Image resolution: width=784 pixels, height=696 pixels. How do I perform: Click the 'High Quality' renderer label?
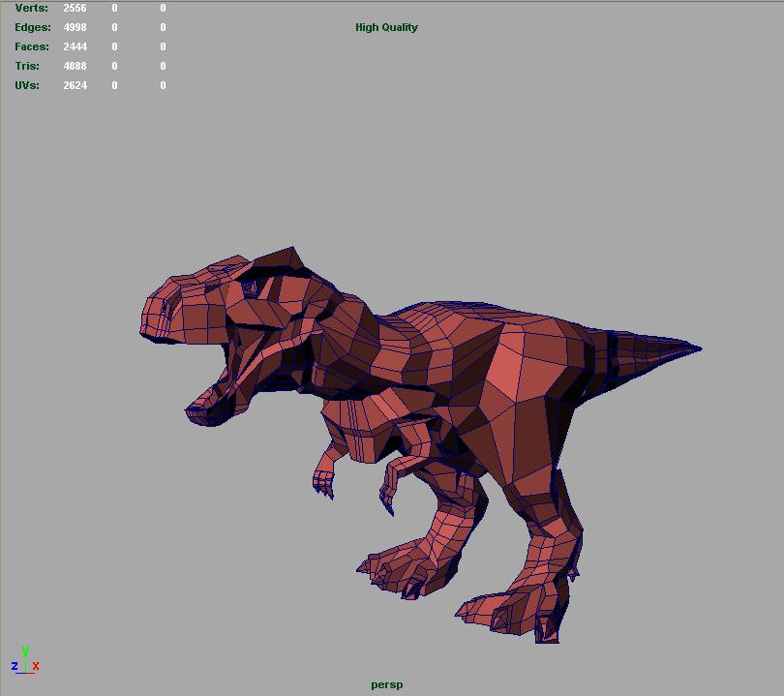tap(386, 27)
